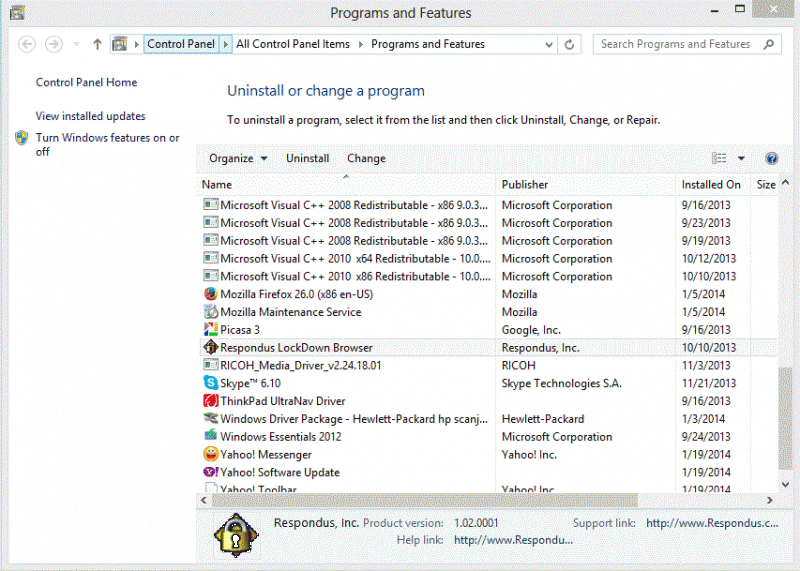
Task: Click horizontal scrollbar left arrow
Action: (x=204, y=500)
